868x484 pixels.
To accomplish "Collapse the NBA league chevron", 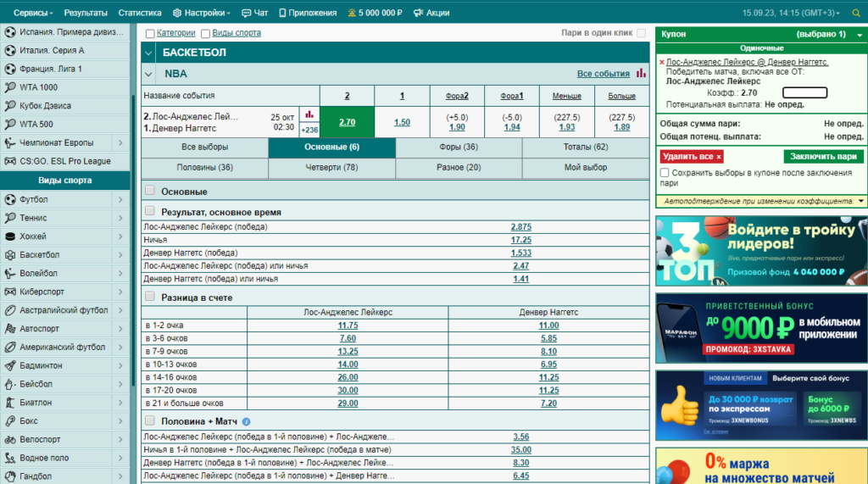I will (148, 74).
